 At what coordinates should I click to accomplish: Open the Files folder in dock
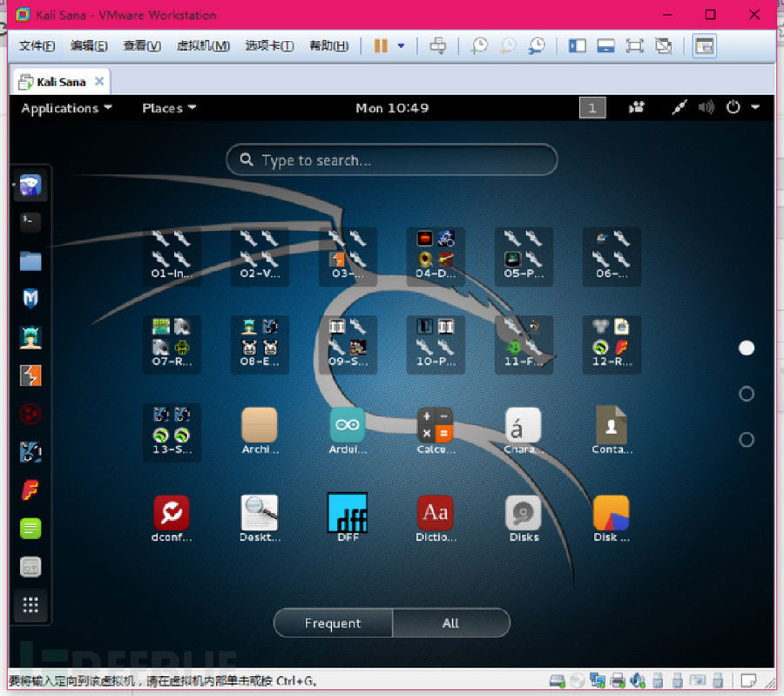pyautogui.click(x=30, y=260)
